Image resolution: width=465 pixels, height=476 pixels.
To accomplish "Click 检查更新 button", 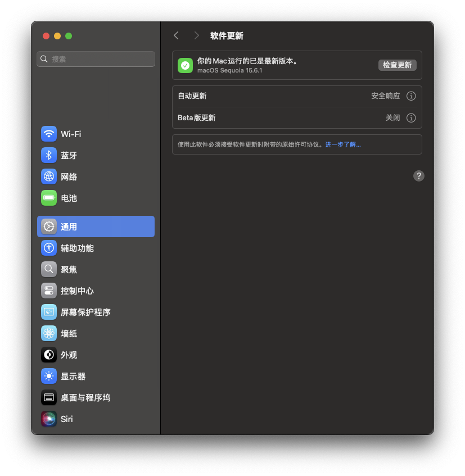I will click(397, 65).
